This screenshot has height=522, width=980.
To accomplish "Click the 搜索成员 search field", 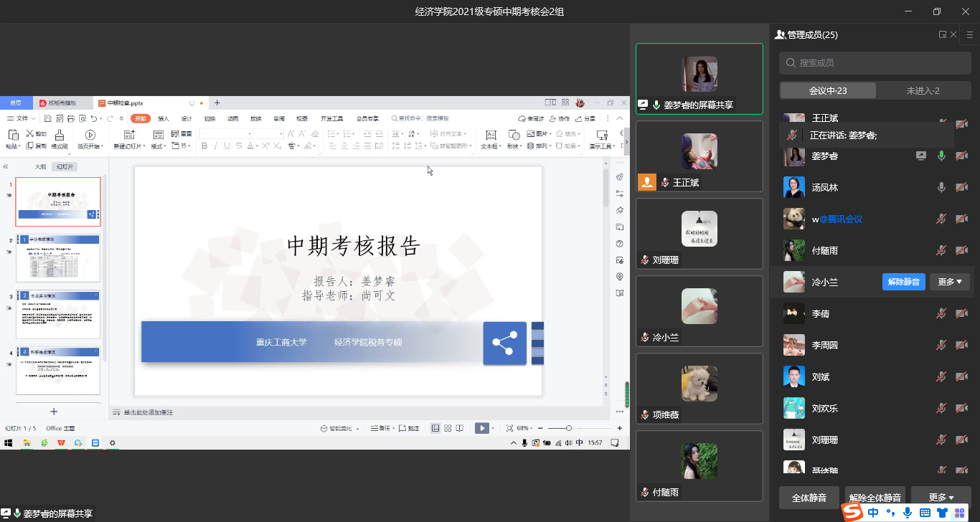I will click(x=874, y=63).
